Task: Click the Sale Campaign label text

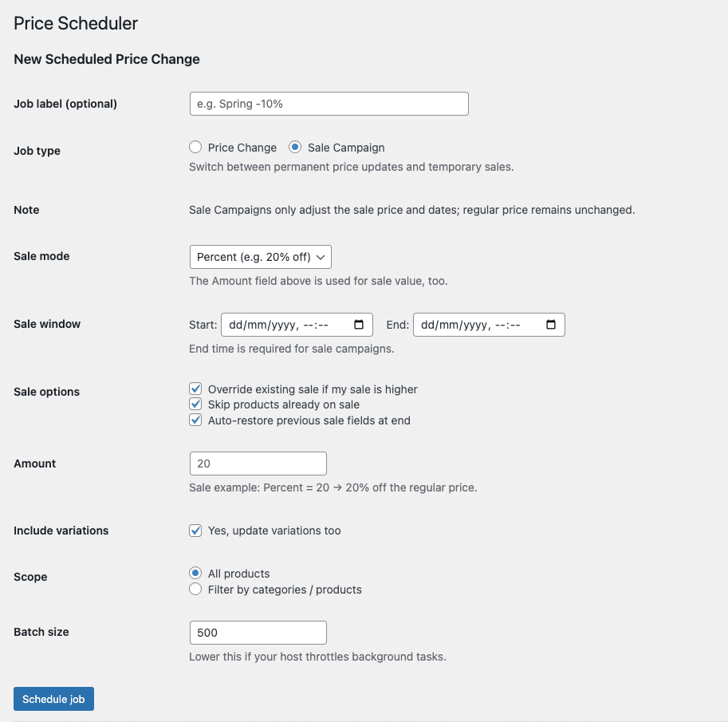Action: point(346,148)
